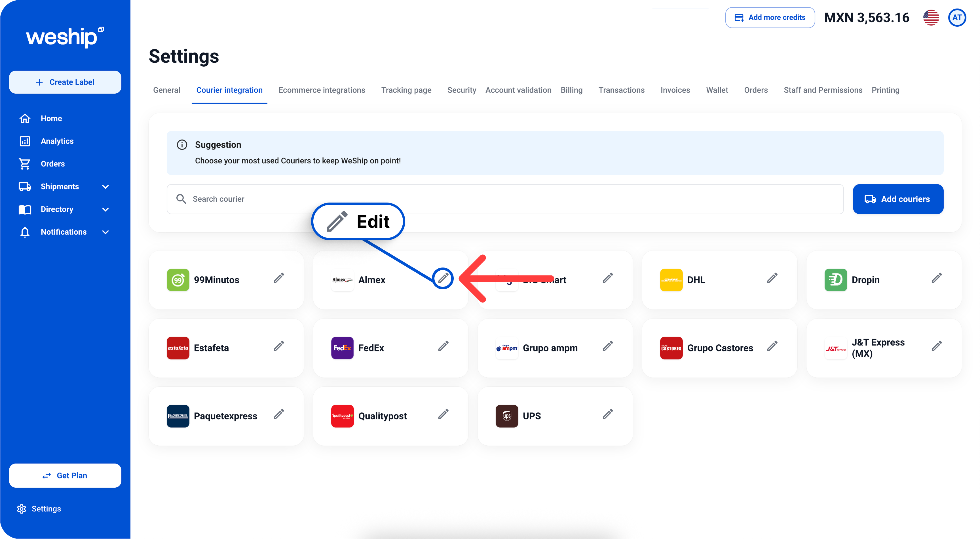Click the US flag language icon
Image resolution: width=980 pixels, height=539 pixels.
[x=931, y=18]
